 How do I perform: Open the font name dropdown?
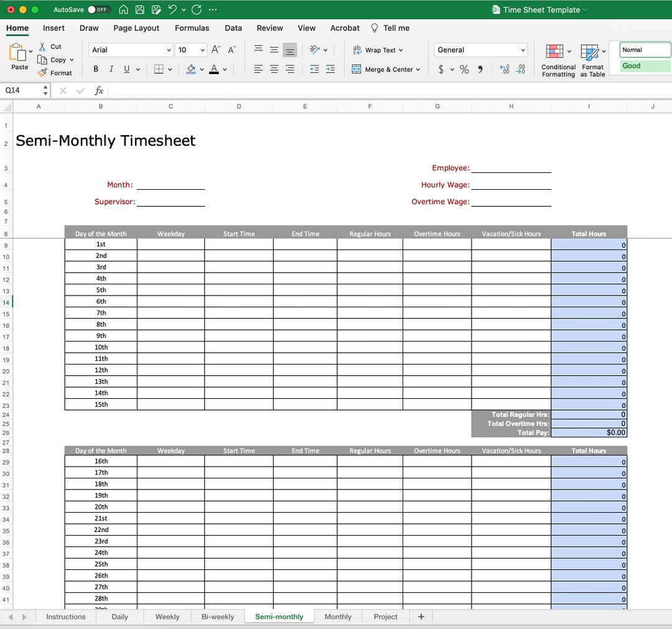pyautogui.click(x=168, y=50)
